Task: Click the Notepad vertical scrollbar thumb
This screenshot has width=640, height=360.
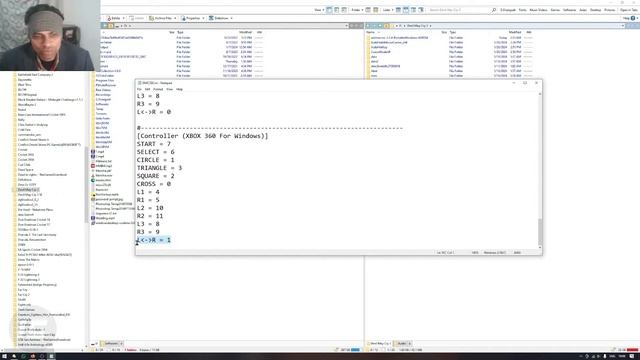Action: tap(540, 231)
